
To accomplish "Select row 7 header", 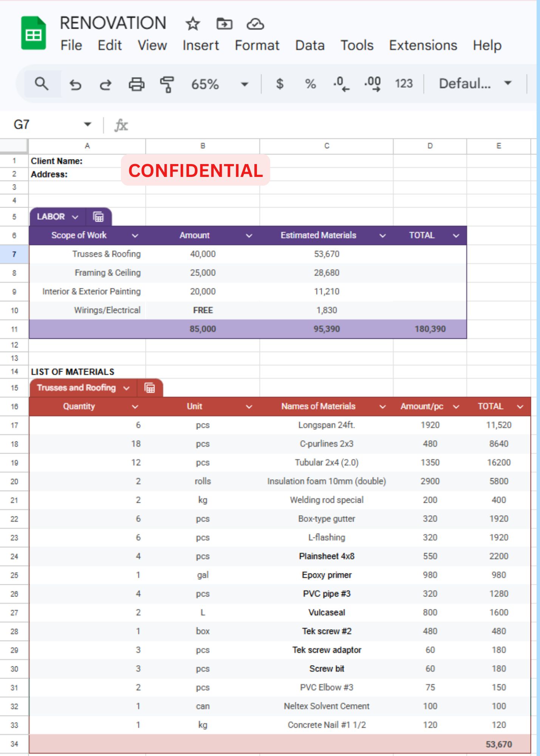I will [14, 254].
